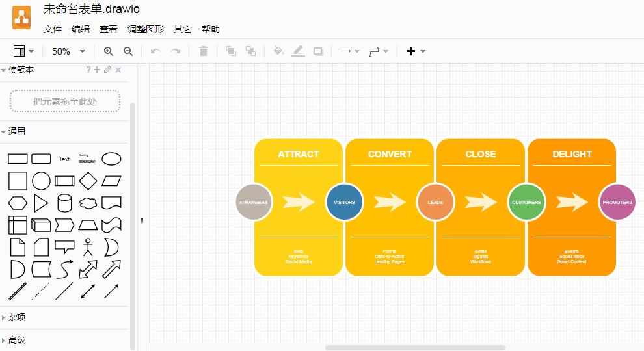Image resolution: width=644 pixels, height=351 pixels.
Task: Select the cloud shape in palette
Action: click(88, 203)
